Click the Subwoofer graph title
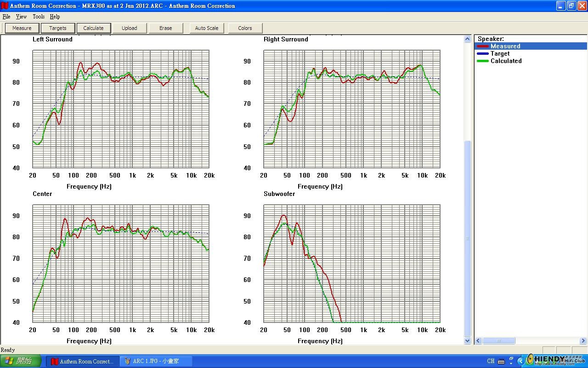The width and height of the screenshot is (588, 368). (x=279, y=194)
